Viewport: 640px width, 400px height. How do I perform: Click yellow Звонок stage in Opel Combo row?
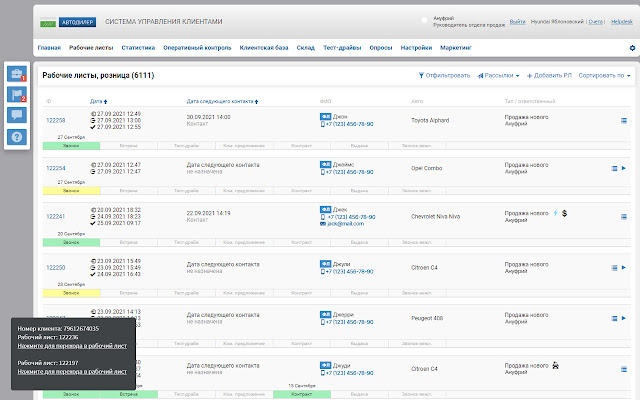71,191
